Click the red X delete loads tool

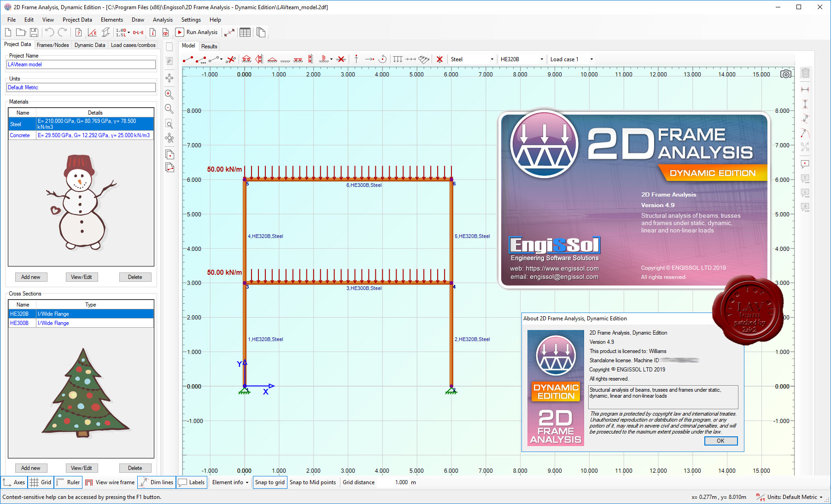pos(439,59)
